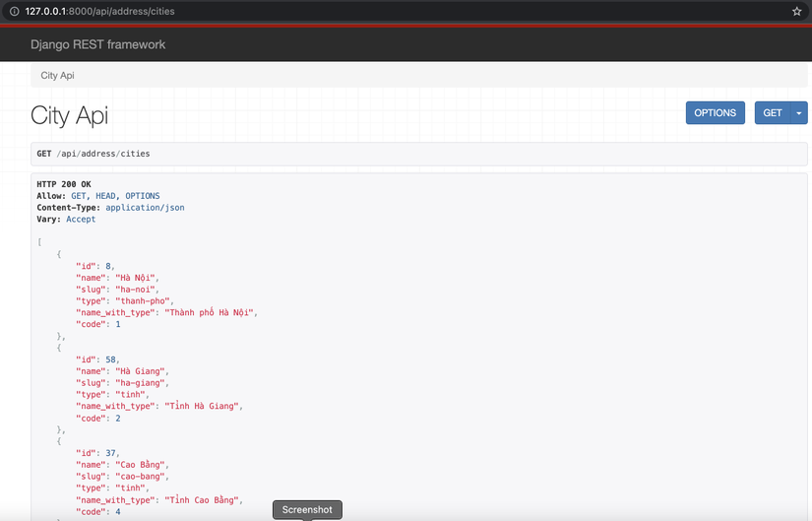Click the GET /api/address/cities request line
Viewport: 812px width, 521px height.
94,154
